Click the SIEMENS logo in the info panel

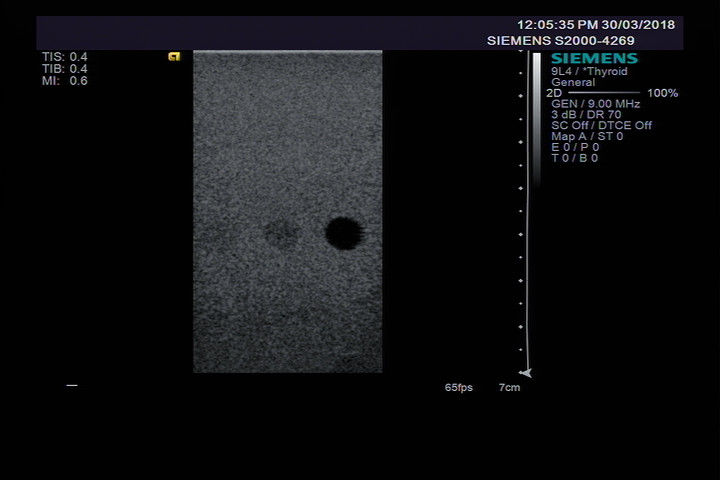coord(594,59)
